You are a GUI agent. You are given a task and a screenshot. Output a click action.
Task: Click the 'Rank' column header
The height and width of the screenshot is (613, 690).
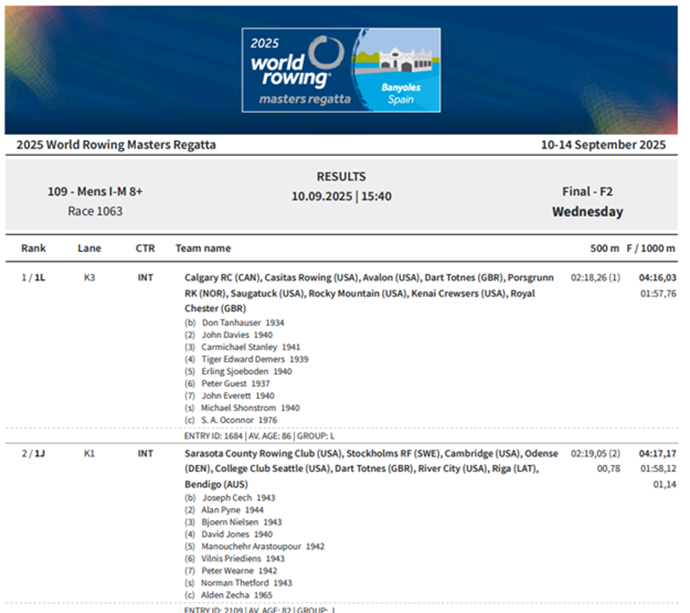[33, 248]
